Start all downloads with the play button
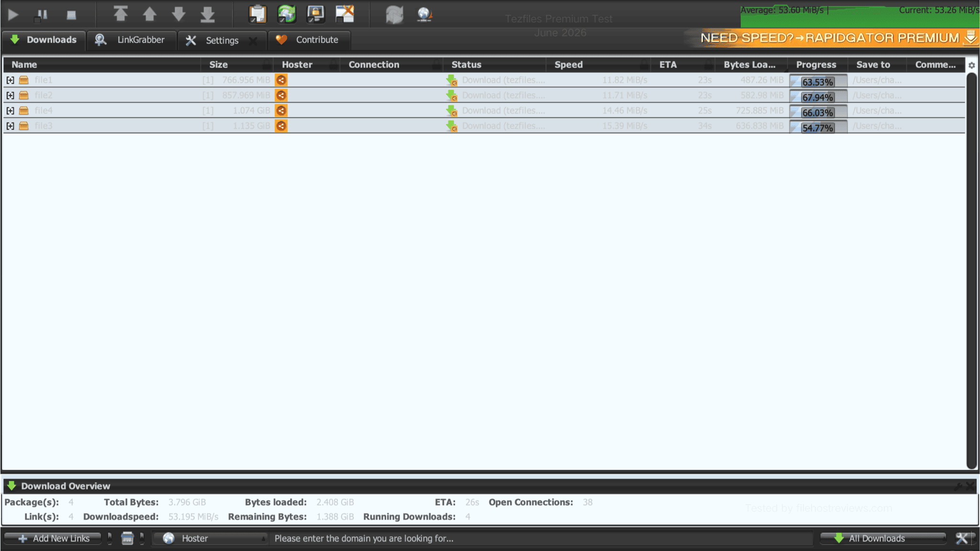 (13, 15)
